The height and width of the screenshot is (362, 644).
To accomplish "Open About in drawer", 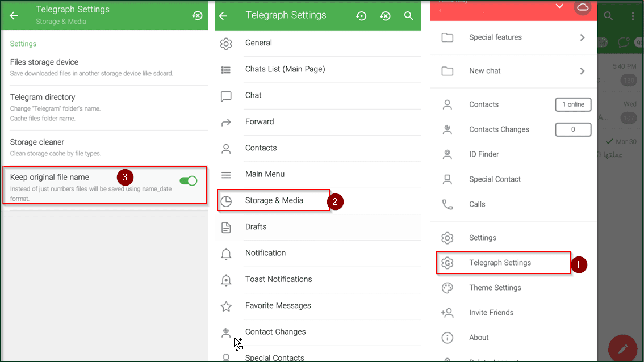I will click(x=513, y=338).
